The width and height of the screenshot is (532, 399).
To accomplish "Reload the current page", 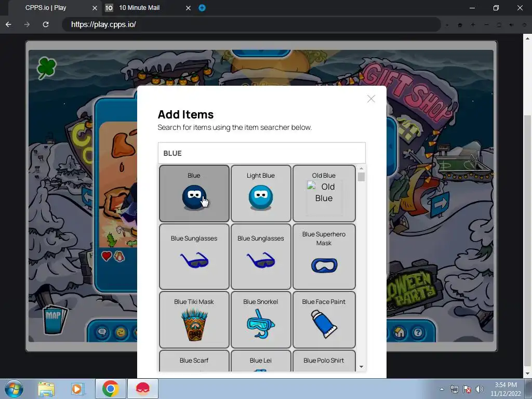I will pos(46,24).
